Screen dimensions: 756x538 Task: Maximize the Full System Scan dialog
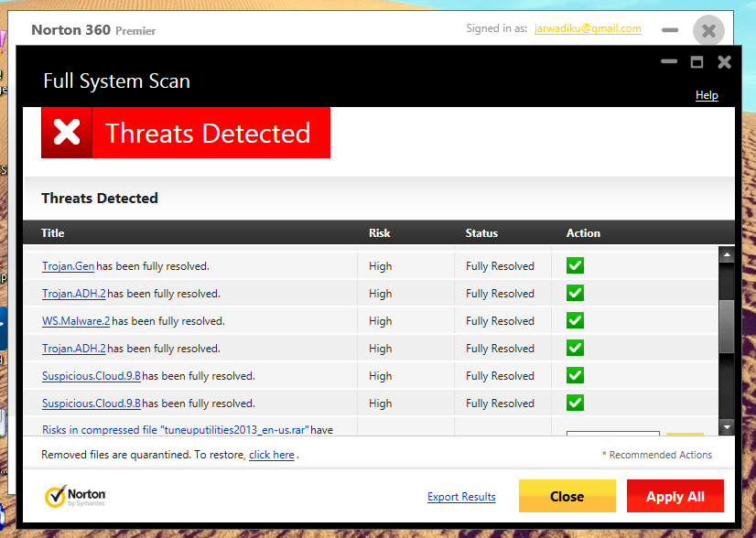coord(697,62)
